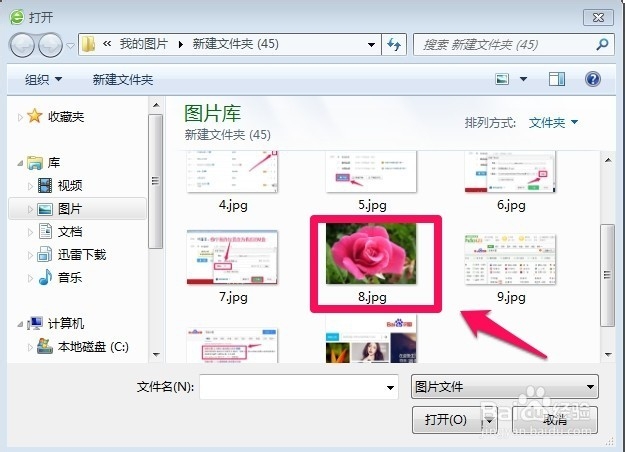Click the 取消 button
The width and height of the screenshot is (625, 452).
tap(554, 420)
